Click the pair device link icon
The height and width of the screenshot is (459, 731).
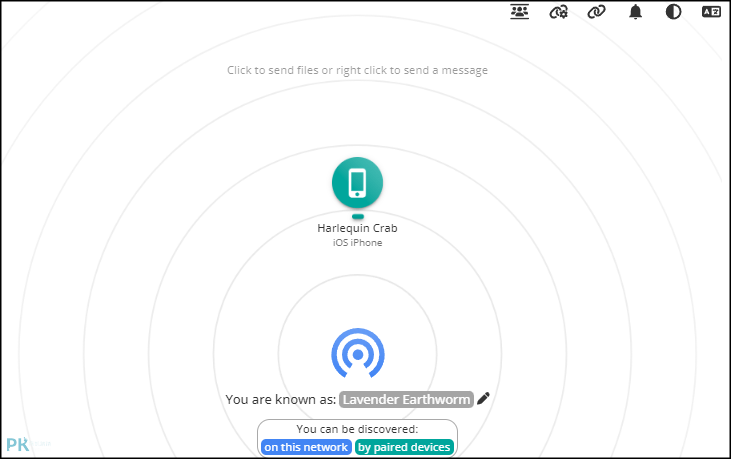[x=596, y=12]
